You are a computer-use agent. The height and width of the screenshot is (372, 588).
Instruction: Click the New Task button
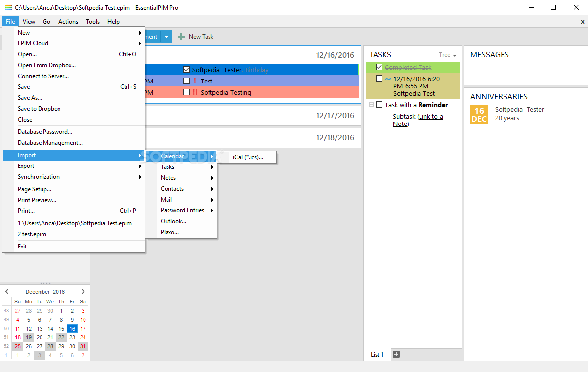(x=195, y=37)
